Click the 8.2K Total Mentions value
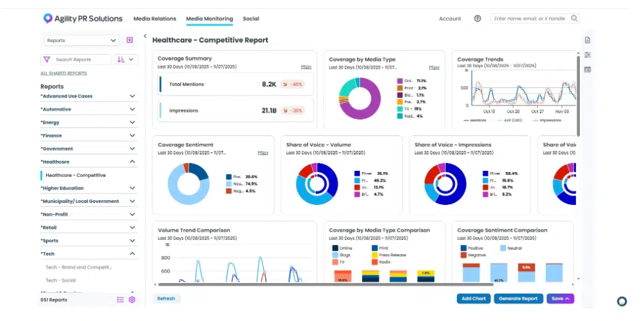The width and height of the screenshot is (644, 321). (x=269, y=85)
